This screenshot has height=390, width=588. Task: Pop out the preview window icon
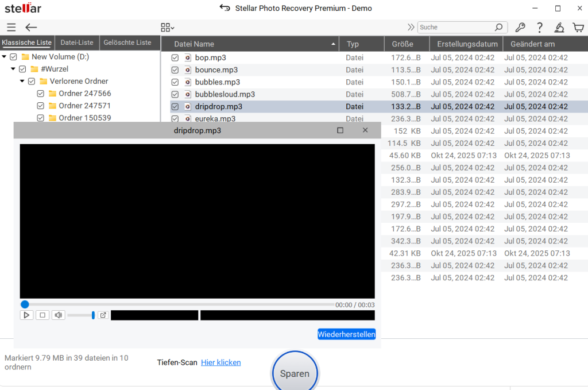[103, 315]
